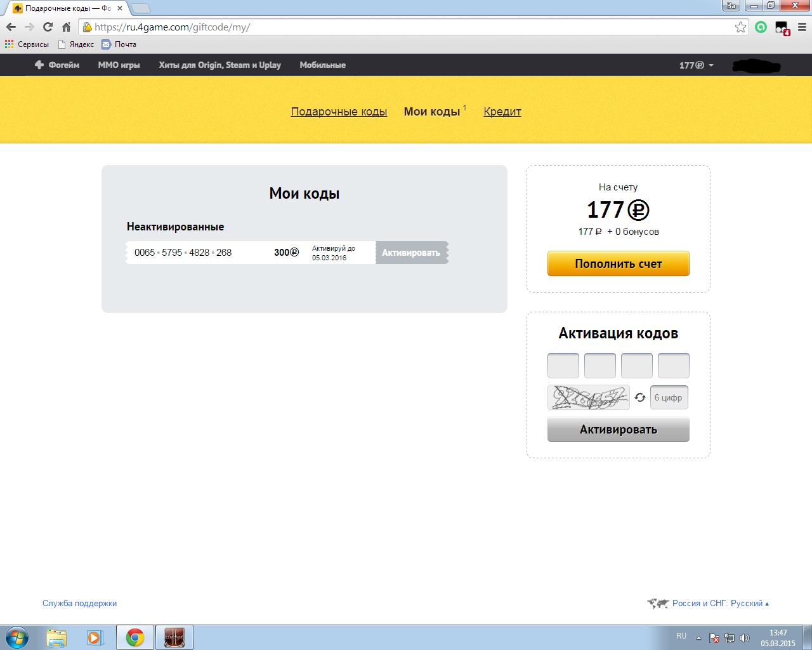
Task: Expand the 177 balance dropdown in header
Action: [x=696, y=65]
